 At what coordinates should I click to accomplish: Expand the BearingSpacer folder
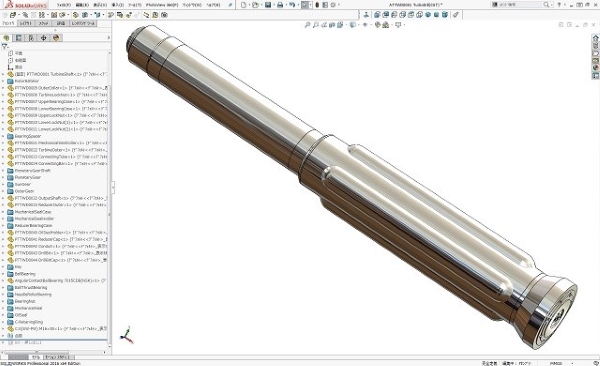[3, 136]
